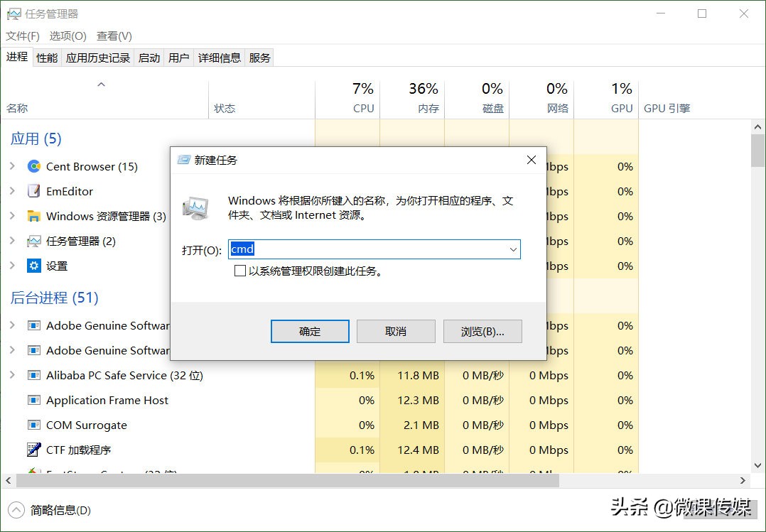Screen dimensions: 766x532
Task: Expand the 任务管理器 (2) entry
Action: [x=13, y=241]
